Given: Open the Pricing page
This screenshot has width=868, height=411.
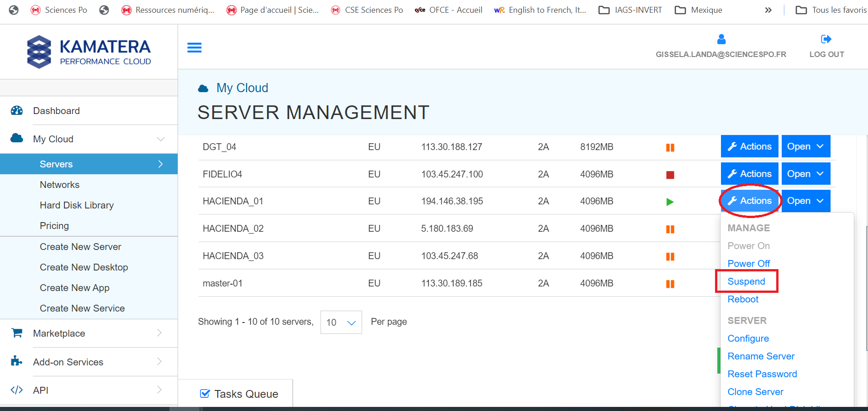Looking at the screenshot, I should (54, 226).
